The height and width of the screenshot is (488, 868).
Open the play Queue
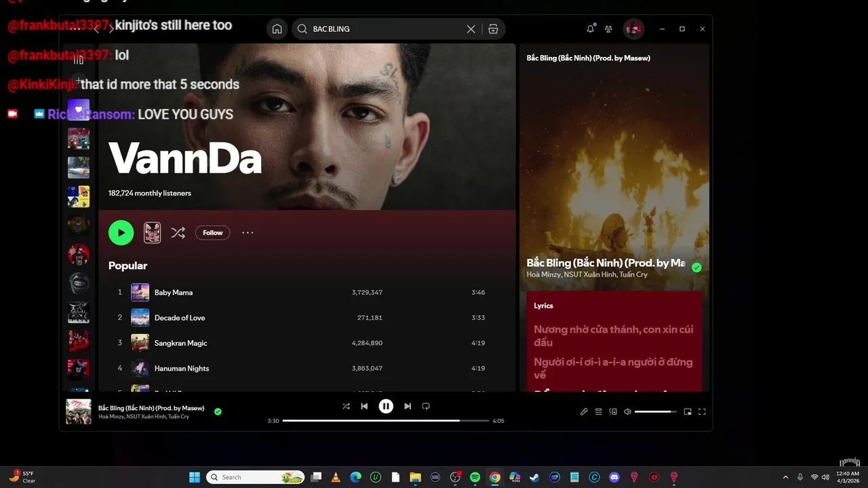598,411
